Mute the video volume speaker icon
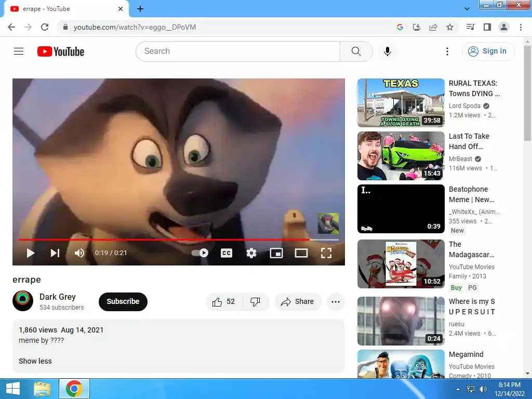 coord(79,253)
